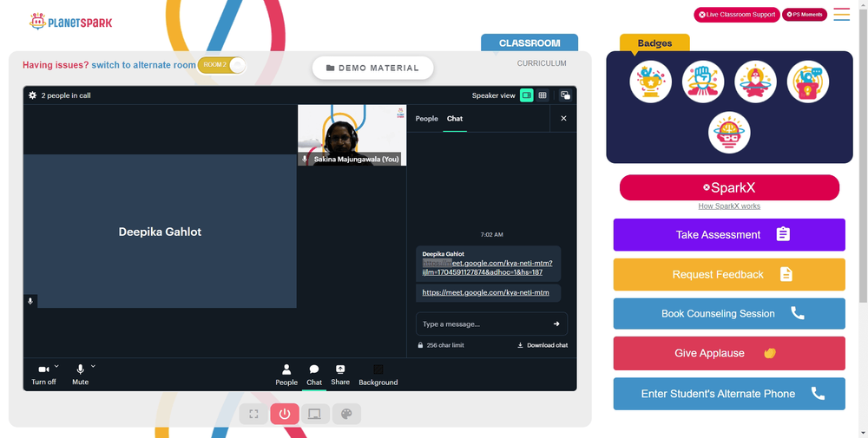Click Give Applause button

point(729,353)
